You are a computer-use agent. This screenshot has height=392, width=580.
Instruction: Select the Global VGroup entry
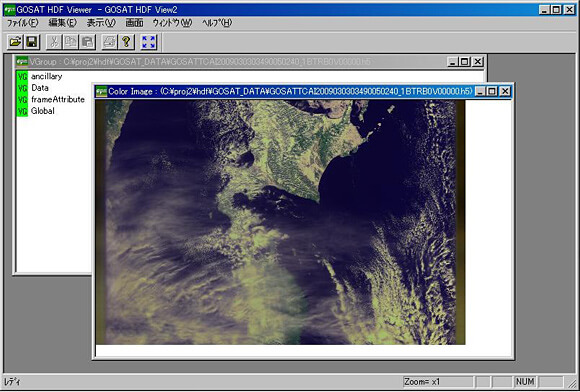pyautogui.click(x=43, y=111)
